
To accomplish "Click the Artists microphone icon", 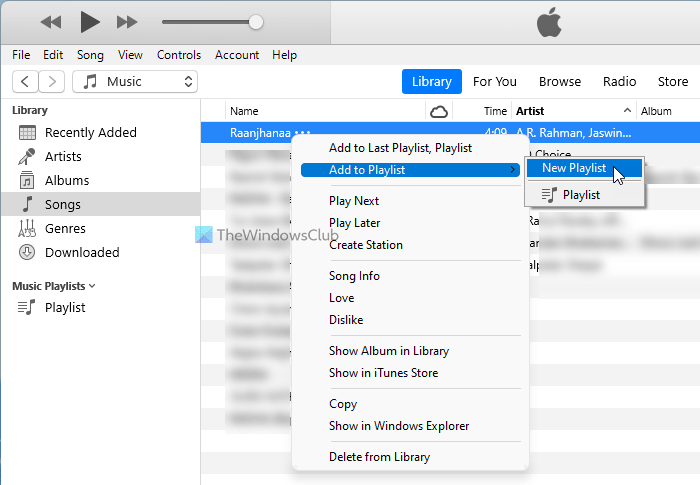I will coord(26,157).
